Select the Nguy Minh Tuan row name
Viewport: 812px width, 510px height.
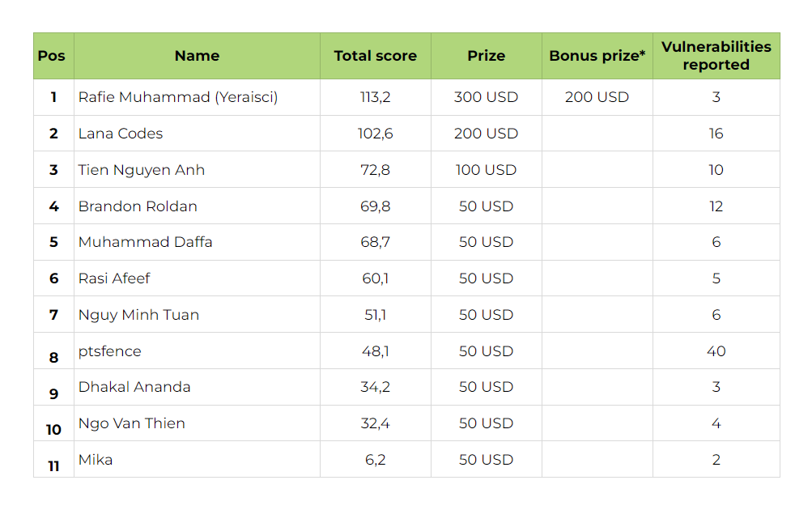pos(138,315)
